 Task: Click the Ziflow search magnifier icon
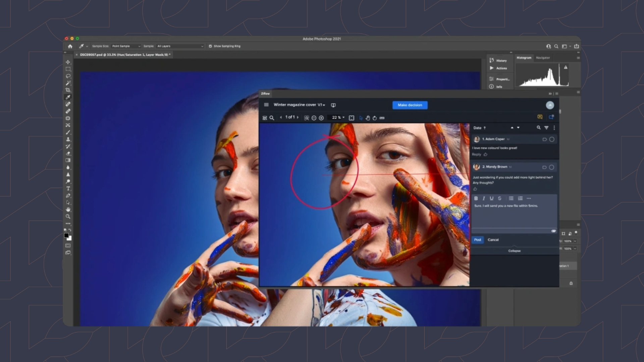pyautogui.click(x=272, y=118)
